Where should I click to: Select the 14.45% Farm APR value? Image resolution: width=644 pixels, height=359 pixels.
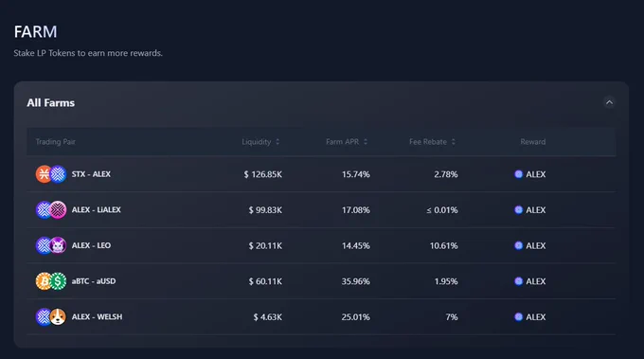356,245
